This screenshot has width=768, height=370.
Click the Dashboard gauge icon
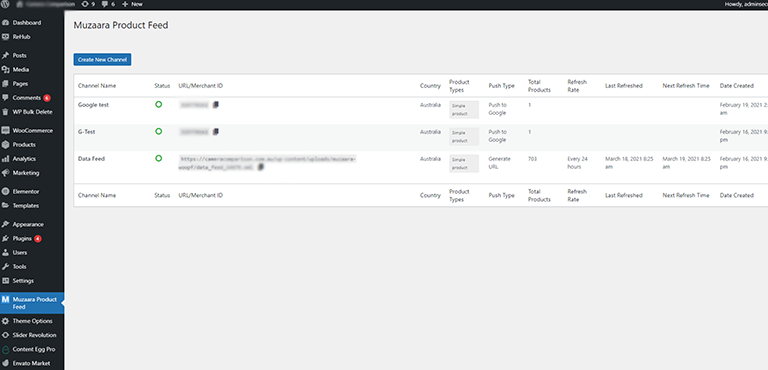(x=5, y=23)
